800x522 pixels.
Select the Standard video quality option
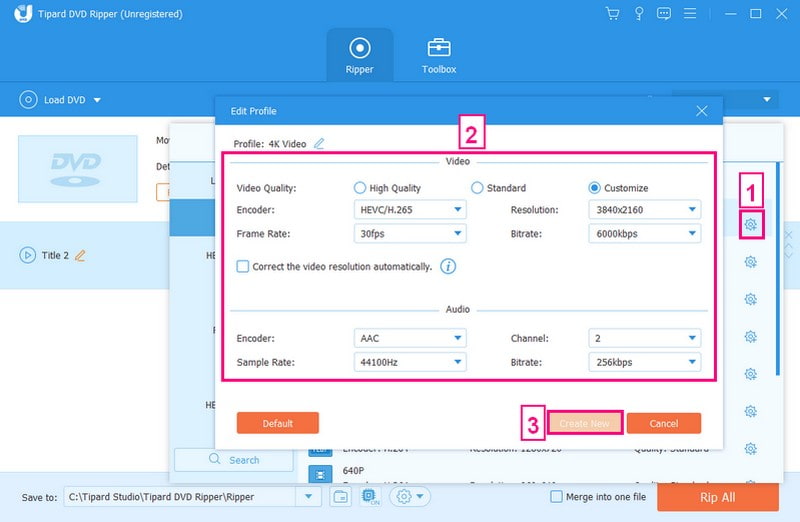477,188
